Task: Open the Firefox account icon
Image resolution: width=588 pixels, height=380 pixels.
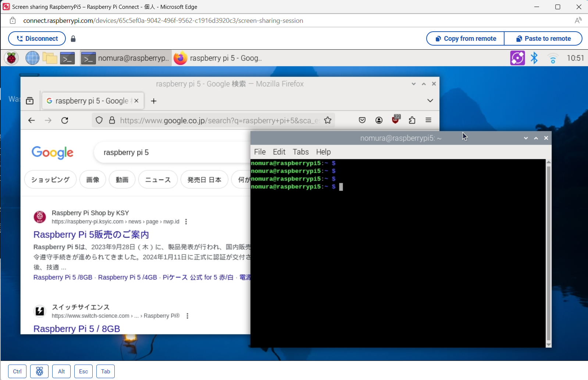Action: point(379,120)
